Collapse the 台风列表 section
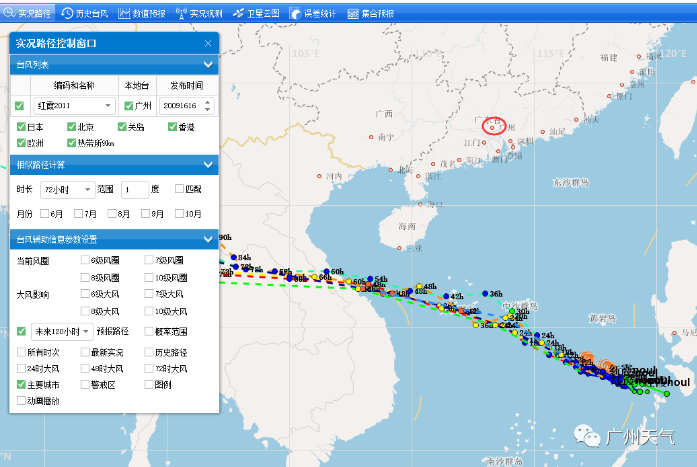 [207, 65]
